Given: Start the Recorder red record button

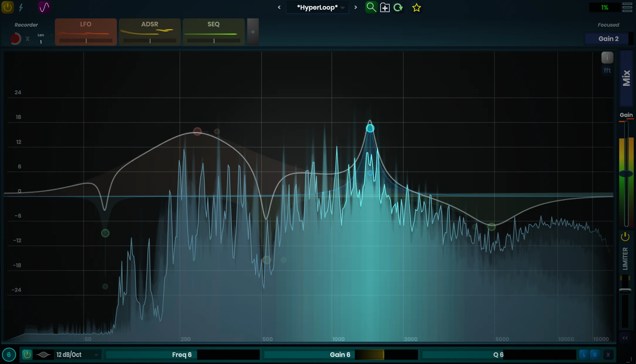Looking at the screenshot, I should coord(15,39).
